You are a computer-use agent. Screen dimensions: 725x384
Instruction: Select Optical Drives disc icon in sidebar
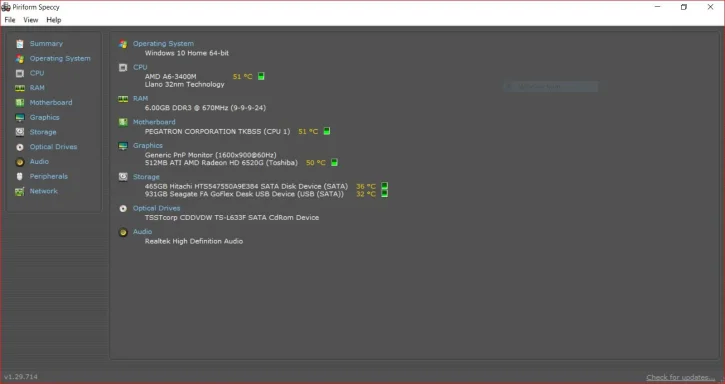tap(19, 147)
